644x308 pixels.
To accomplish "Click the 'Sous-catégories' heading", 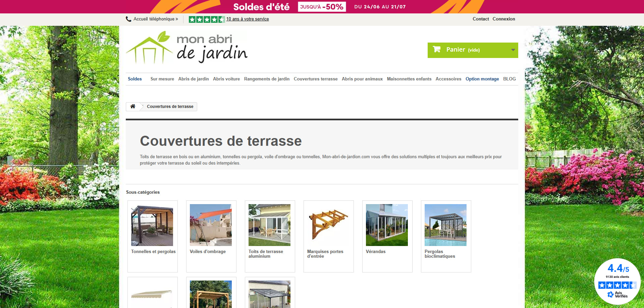I will coord(143,192).
